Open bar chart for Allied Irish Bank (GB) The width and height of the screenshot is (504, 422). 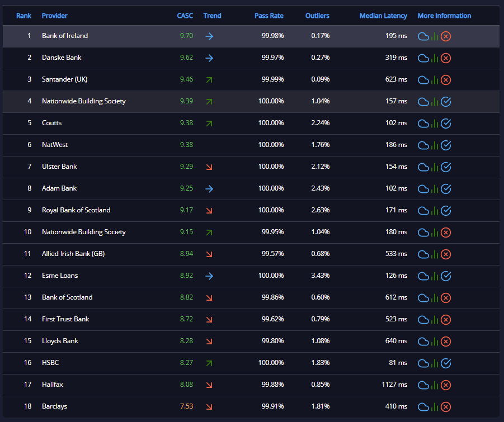click(x=435, y=254)
